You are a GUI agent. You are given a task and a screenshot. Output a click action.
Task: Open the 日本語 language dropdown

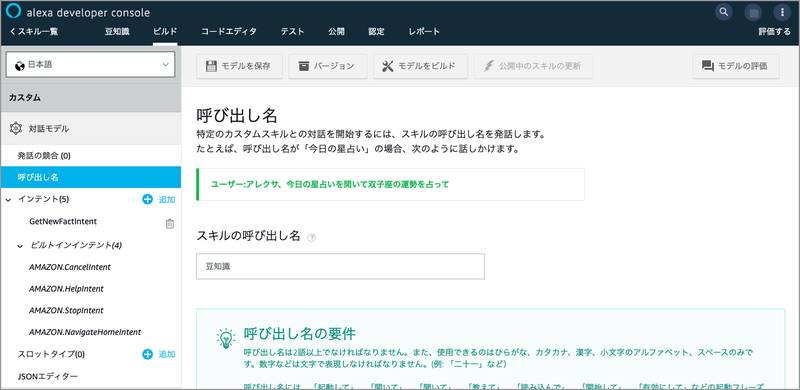click(x=90, y=65)
